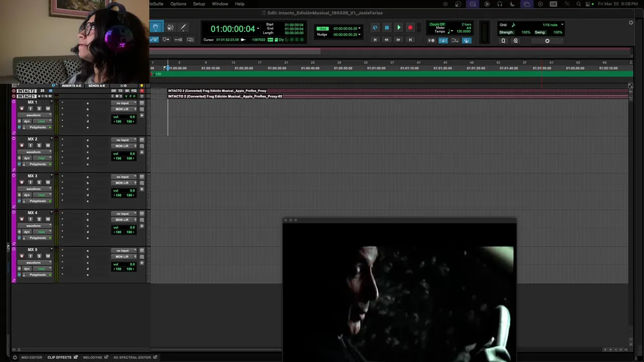The image size is (644, 362).
Task: Click the Online sync clock icon in transport
Action: pyautogui.click(x=375, y=28)
